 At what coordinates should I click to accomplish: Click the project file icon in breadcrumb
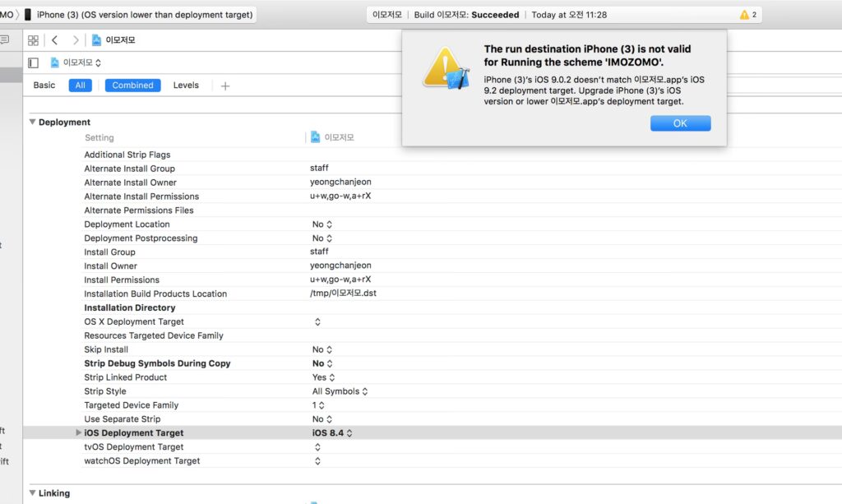(97, 40)
